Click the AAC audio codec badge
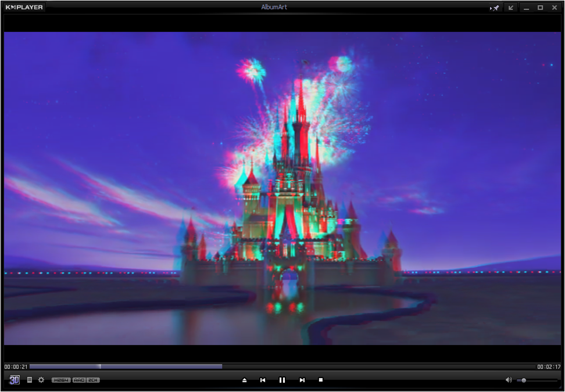This screenshot has width=565, height=392. click(79, 380)
